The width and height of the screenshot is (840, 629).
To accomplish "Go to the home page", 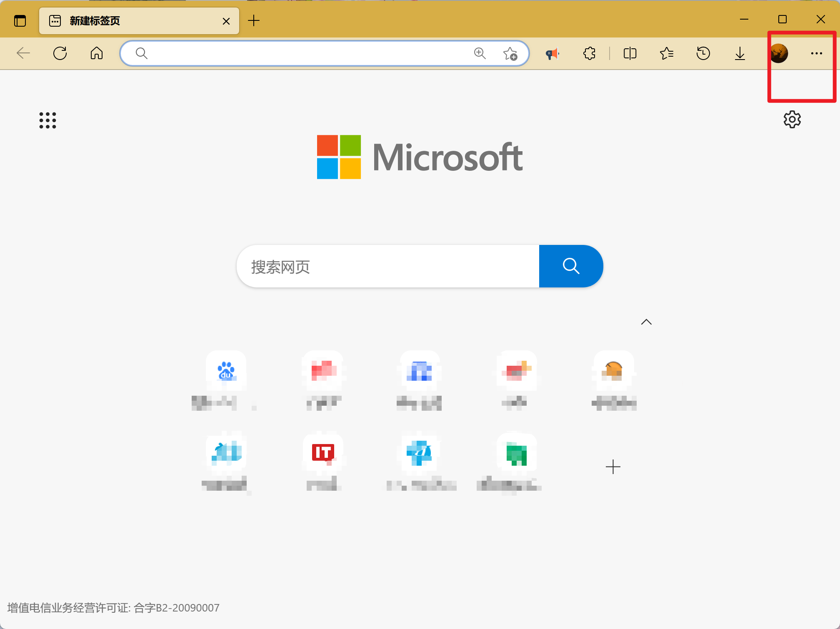I will point(97,53).
